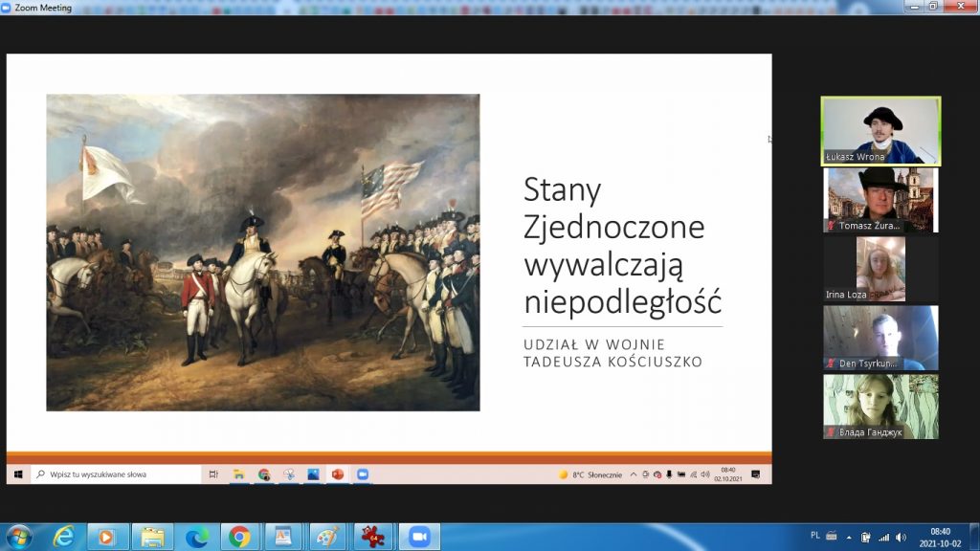
Task: Open the network signal status icon
Action: pyautogui.click(x=883, y=537)
